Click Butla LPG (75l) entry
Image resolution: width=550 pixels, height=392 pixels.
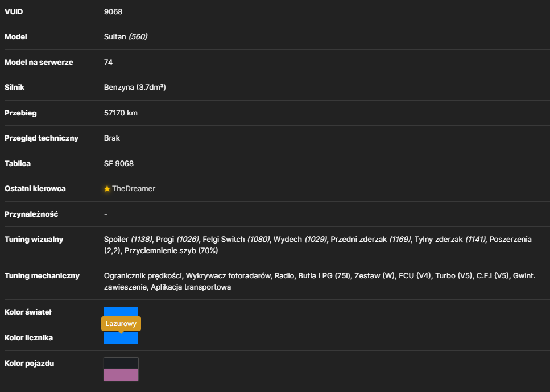(324, 276)
